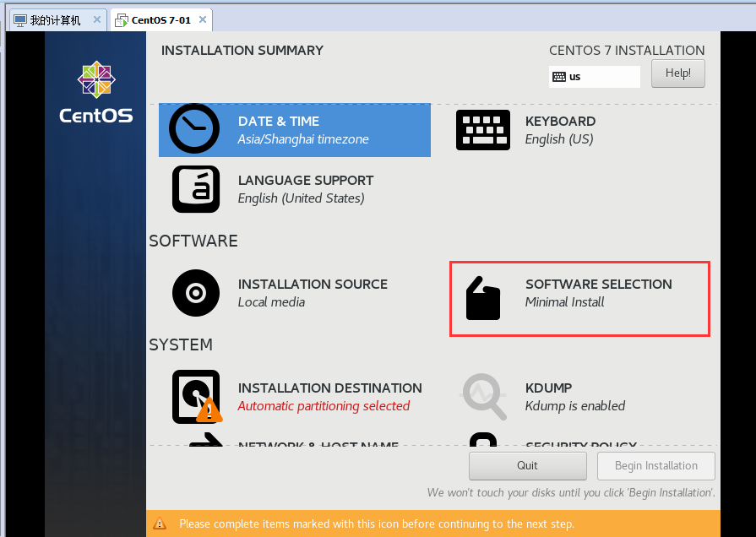Click Automatic partitioning selected warning text
Viewport: 756px width, 537px height.
(x=324, y=406)
